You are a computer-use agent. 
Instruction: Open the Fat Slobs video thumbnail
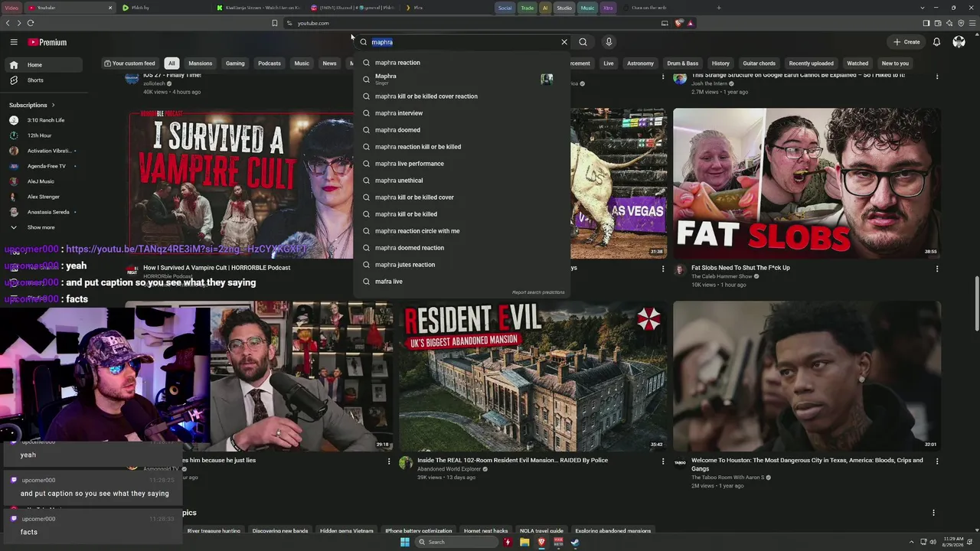(807, 183)
